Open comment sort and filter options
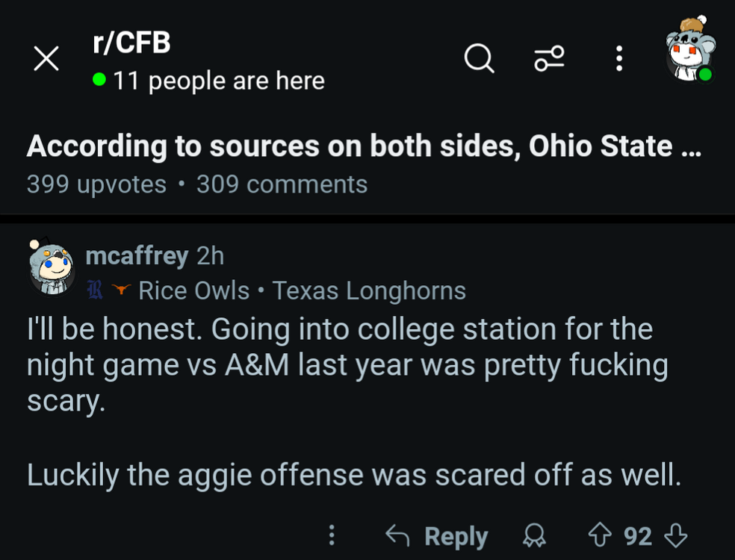The image size is (735, 560). 549,58
